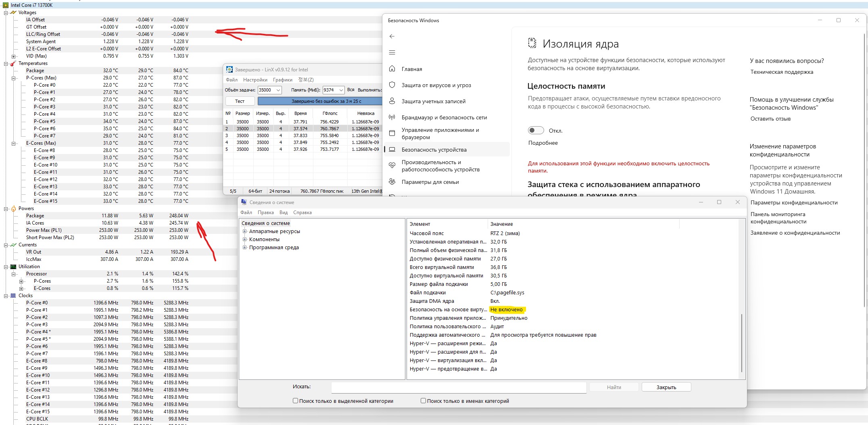Click the Сведения о системе title bar icon
Viewport: 868px width, 425px height.
[x=244, y=202]
